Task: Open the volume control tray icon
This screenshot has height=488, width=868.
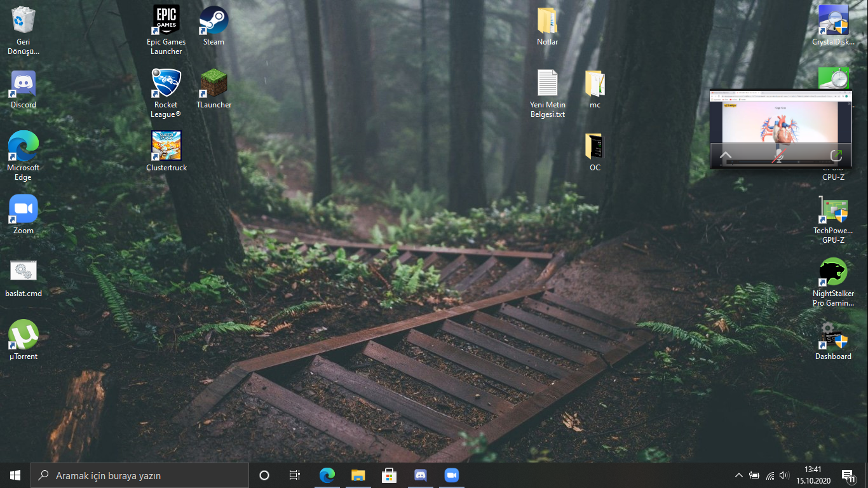Action: 785,475
